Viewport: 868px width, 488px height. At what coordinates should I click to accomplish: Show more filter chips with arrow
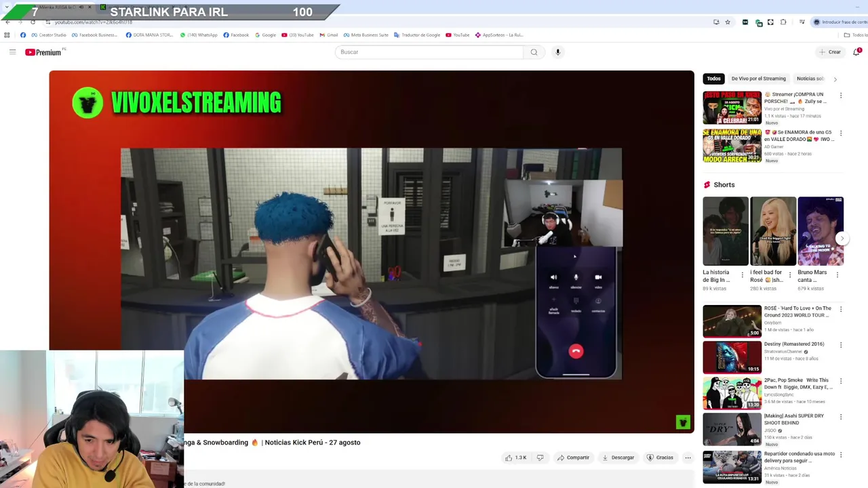point(835,79)
